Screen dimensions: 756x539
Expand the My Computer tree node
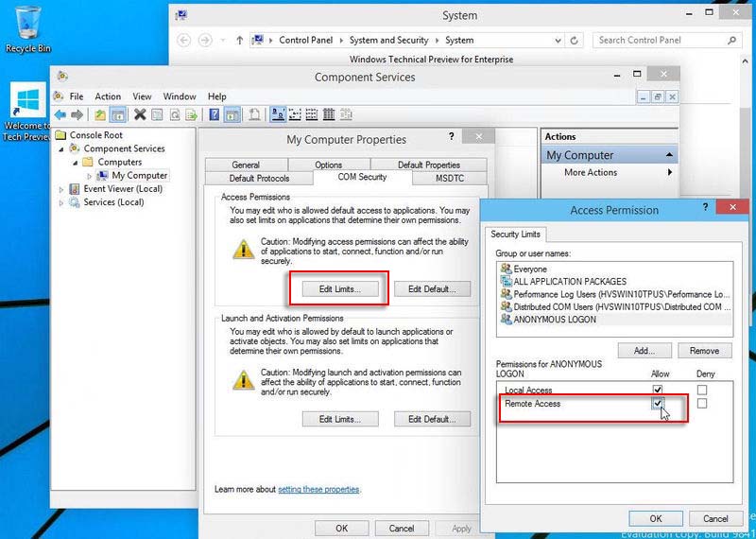coord(89,176)
